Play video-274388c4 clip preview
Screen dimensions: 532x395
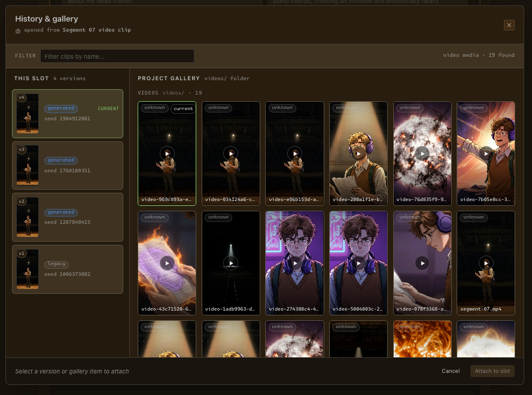[294, 263]
